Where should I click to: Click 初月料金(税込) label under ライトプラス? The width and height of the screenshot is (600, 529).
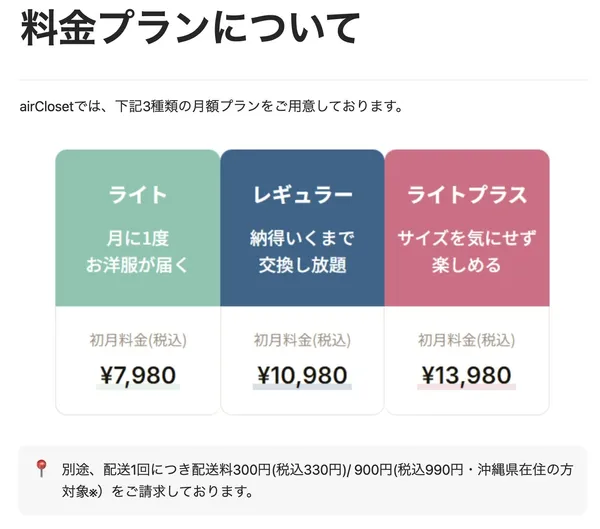[467, 340]
